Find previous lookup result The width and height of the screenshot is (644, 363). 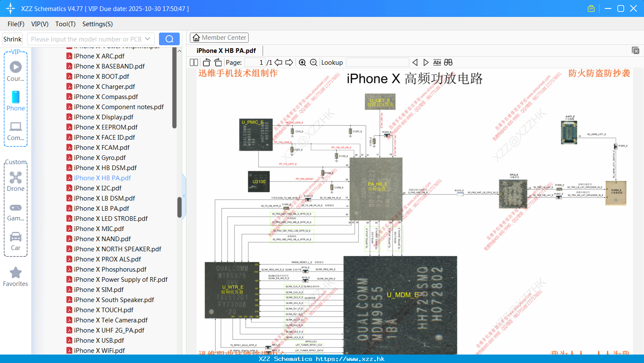pos(415,62)
